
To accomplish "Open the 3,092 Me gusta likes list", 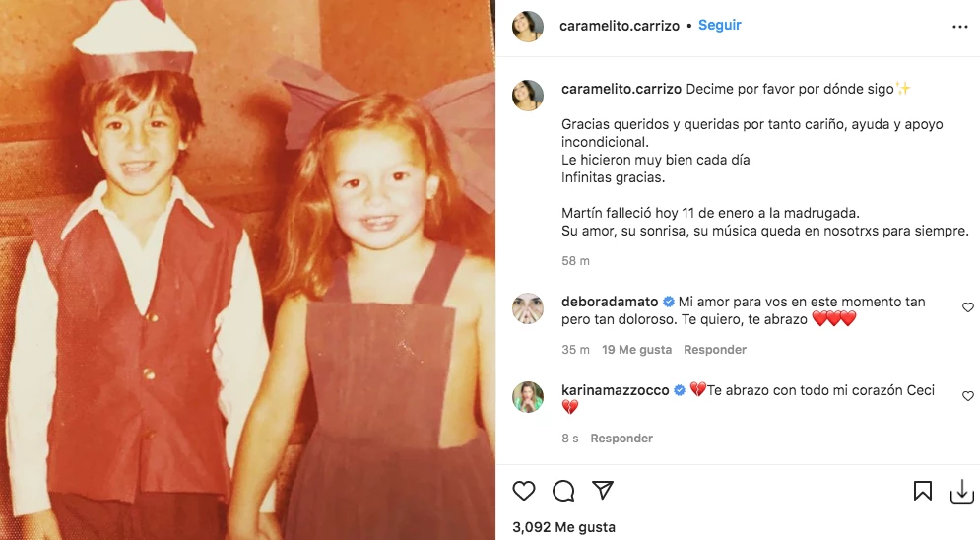I will [x=563, y=527].
